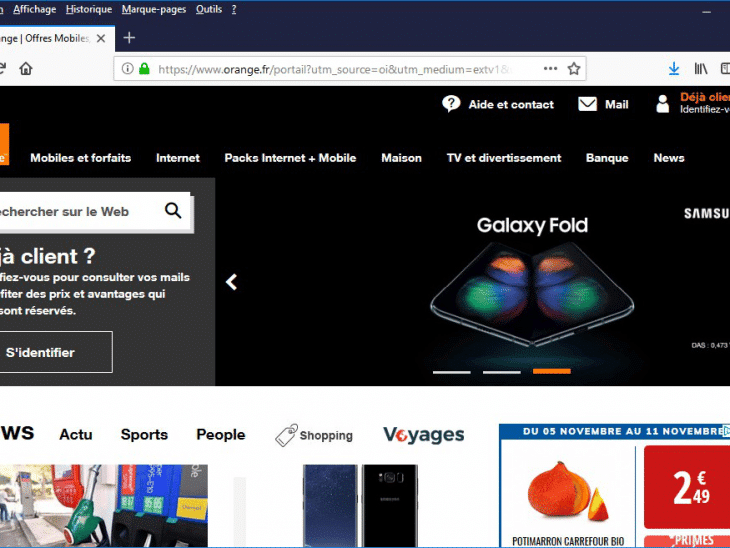
Task: Click the Galaxy Fold title text
Action: [x=532, y=225]
